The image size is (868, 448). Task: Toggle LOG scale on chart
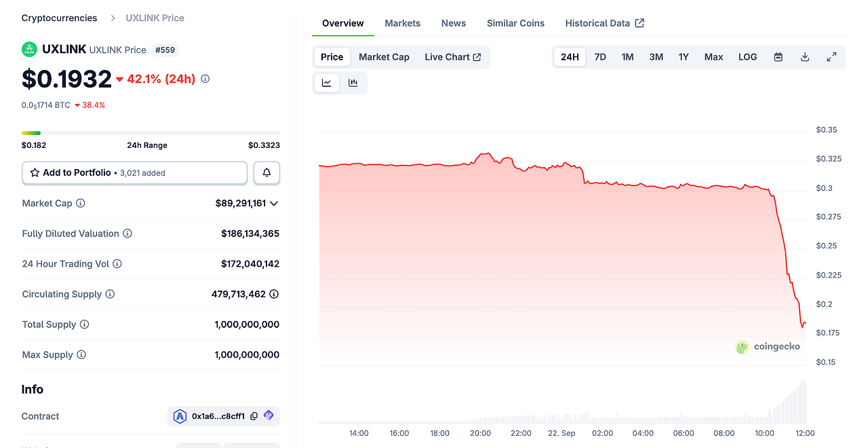pyautogui.click(x=747, y=57)
